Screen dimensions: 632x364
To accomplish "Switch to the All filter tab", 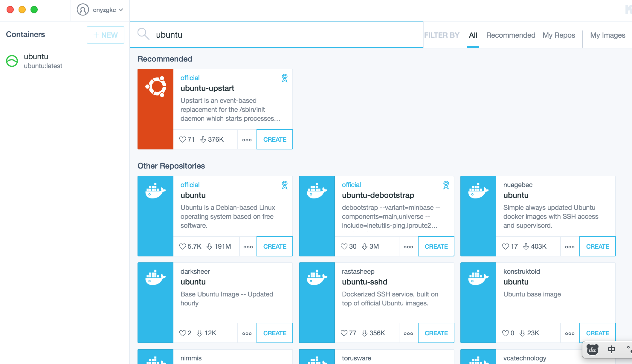I will [x=473, y=35].
